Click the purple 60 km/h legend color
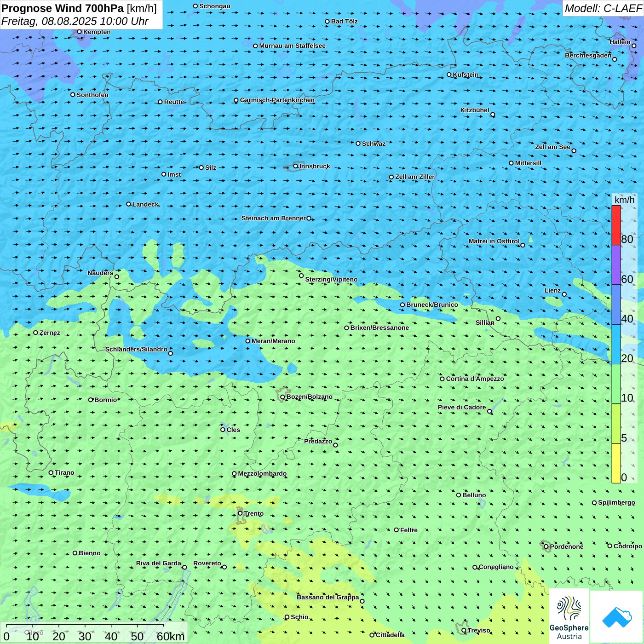Screen dimensions: 644x644 pos(616,265)
